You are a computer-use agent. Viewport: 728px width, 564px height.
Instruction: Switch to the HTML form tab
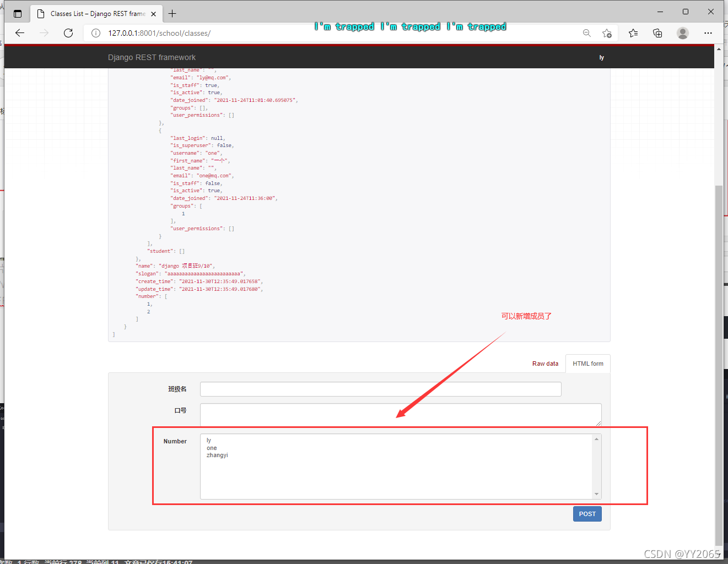click(x=588, y=364)
